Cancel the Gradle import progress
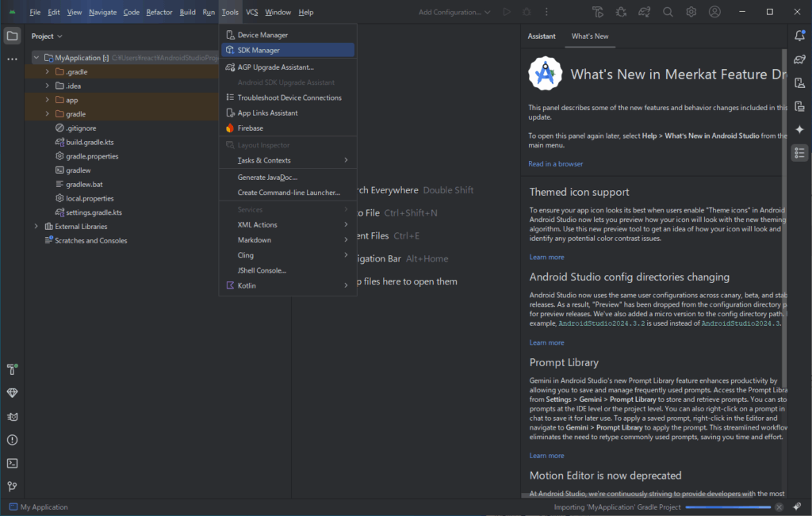 779,507
